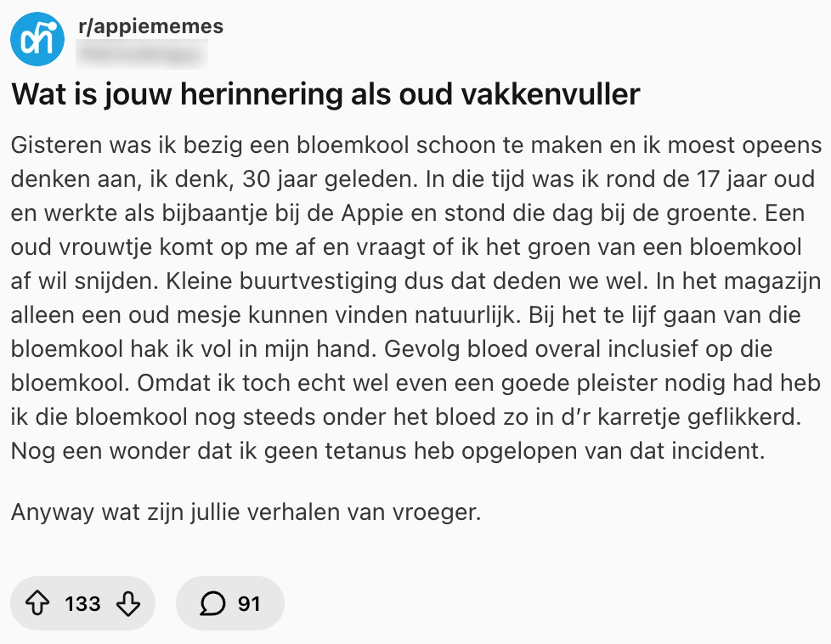The width and height of the screenshot is (831, 644).
Task: Downvote the post with the down arrow
Action: point(127,603)
